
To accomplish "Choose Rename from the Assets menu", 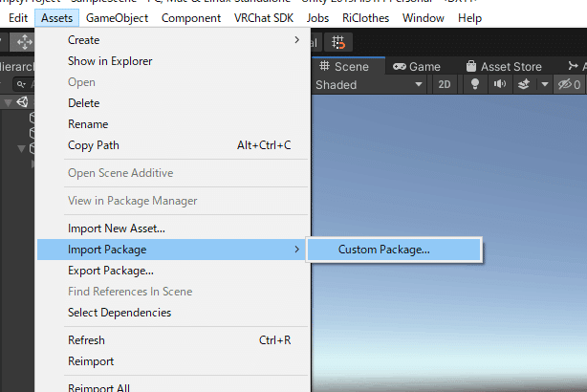I will point(174,124).
